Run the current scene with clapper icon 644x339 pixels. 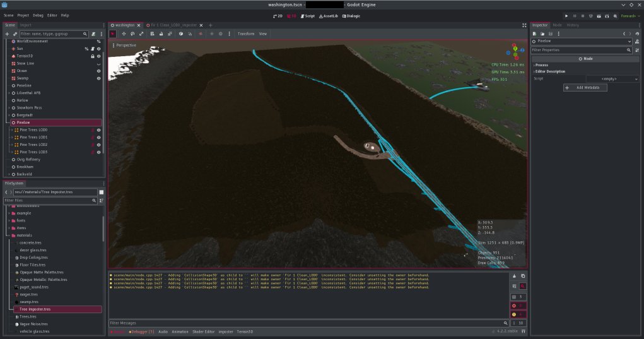pos(599,16)
